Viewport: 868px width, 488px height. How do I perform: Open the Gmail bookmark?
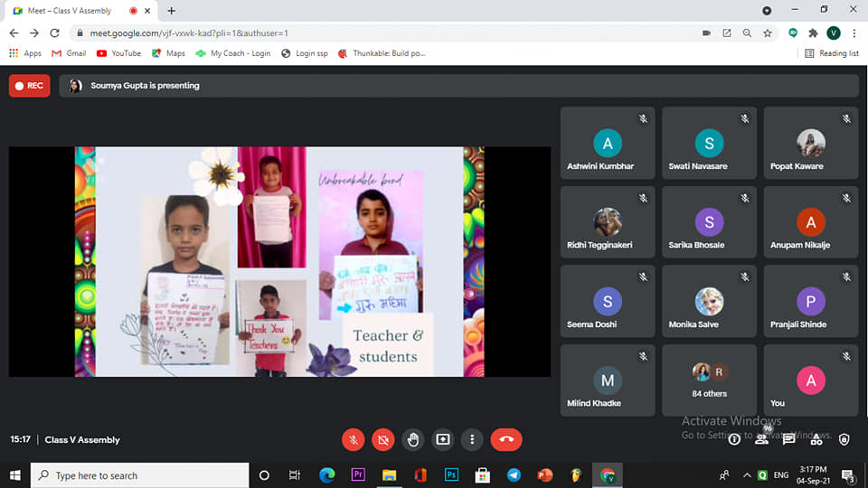pyautogui.click(x=69, y=53)
